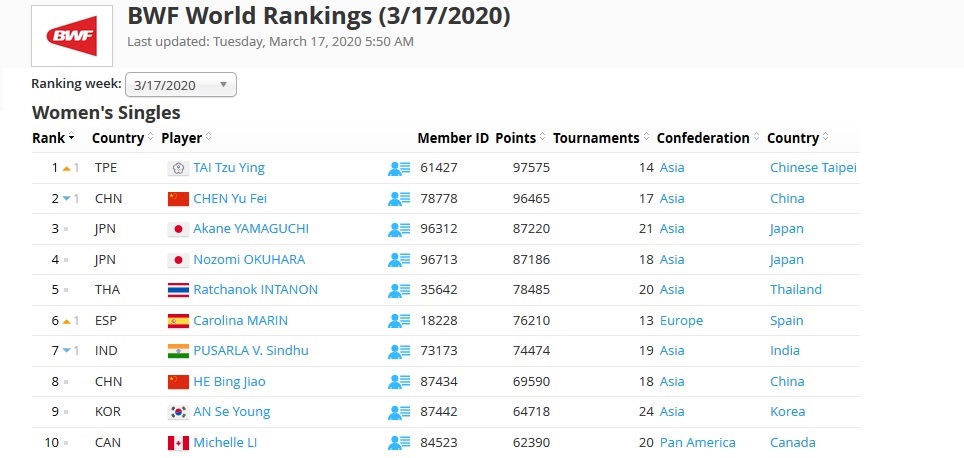
Task: Open the Ranking week dropdown
Action: [x=181, y=85]
